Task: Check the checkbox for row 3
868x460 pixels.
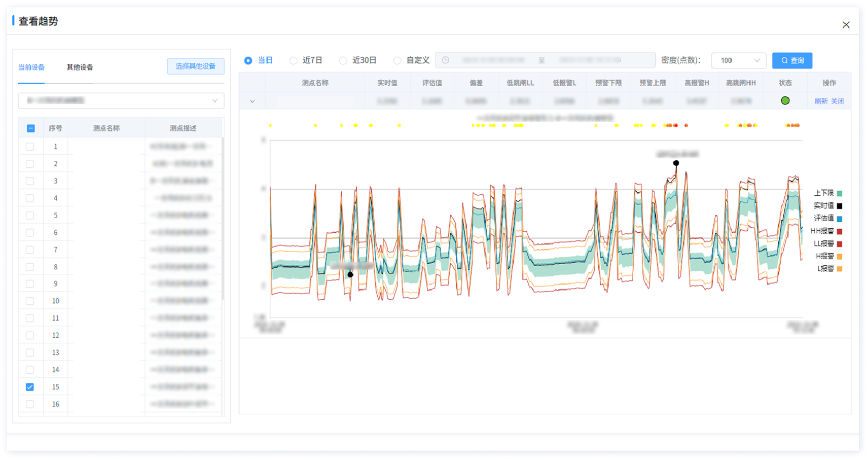Action: pyautogui.click(x=30, y=181)
